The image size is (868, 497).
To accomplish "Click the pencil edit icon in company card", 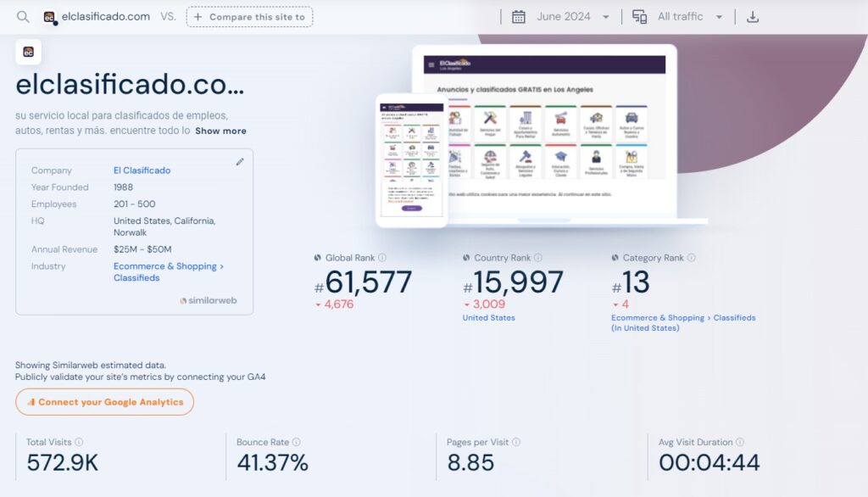I will click(240, 162).
